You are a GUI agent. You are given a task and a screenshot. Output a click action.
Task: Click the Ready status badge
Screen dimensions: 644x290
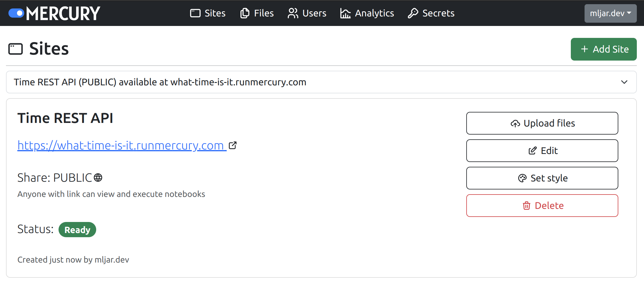tap(77, 229)
